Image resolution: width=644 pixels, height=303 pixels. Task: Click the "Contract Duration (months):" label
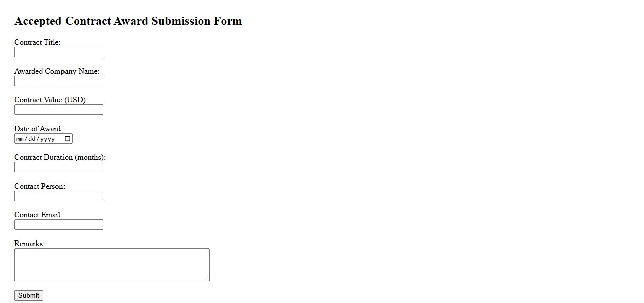pyautogui.click(x=60, y=157)
